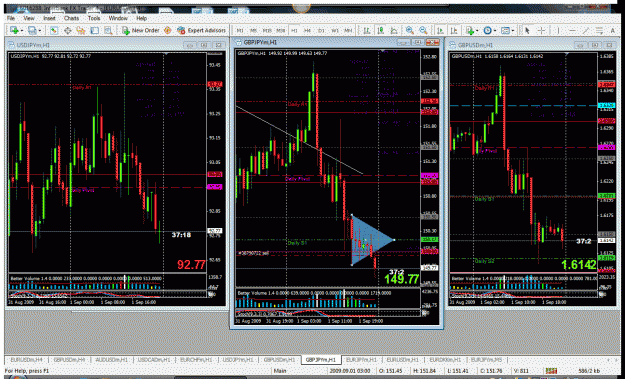The image size is (625, 379).
Task: Toggle the auto scroll chart icon
Action: pyautogui.click(x=440, y=30)
